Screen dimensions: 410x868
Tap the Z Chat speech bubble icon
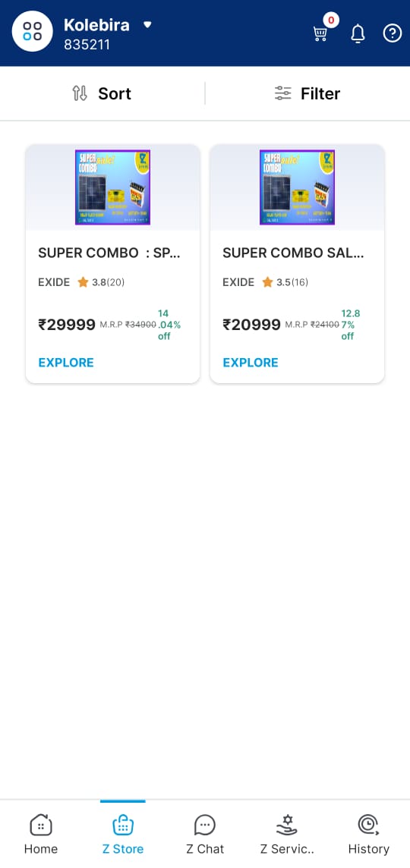click(205, 826)
